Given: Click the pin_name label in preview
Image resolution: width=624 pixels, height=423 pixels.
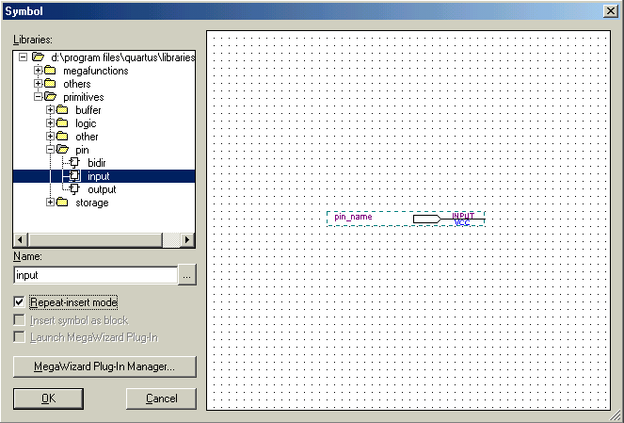Looking at the screenshot, I should coord(353,217).
